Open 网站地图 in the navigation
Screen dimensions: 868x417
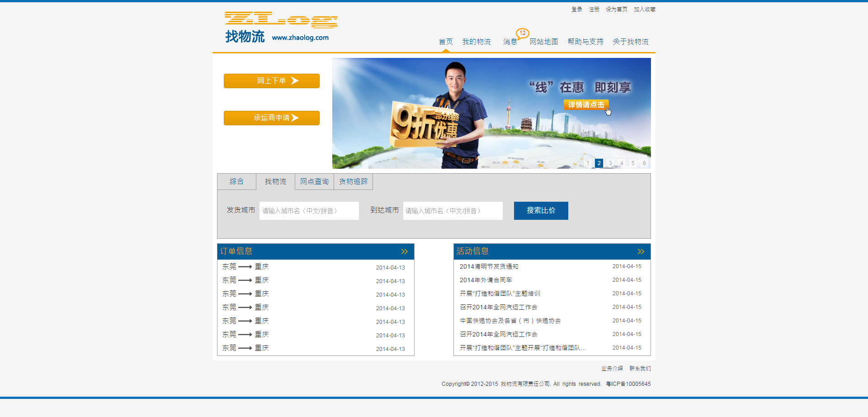tap(544, 42)
